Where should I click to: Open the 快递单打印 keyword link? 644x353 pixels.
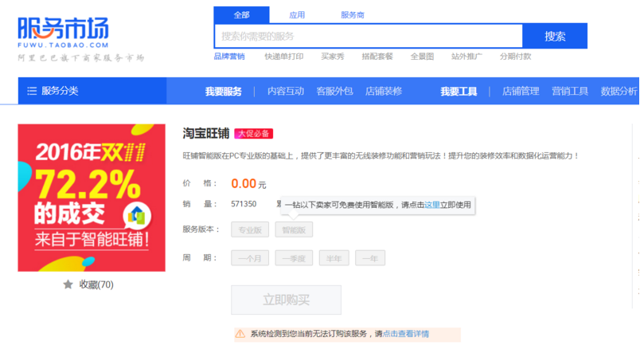(x=284, y=57)
